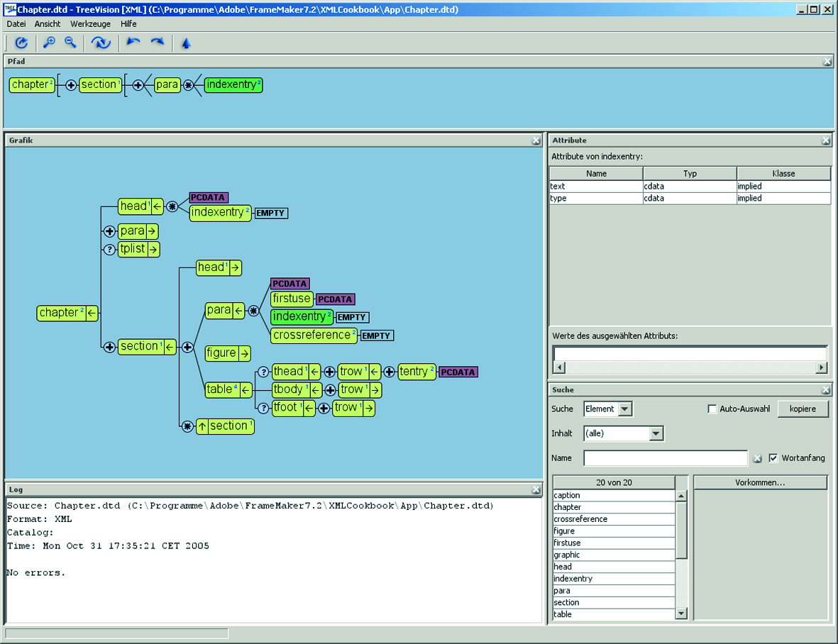Image resolution: width=838 pixels, height=644 pixels.
Task: Collapse the chapter node in the Grafik tree
Action: point(92,313)
